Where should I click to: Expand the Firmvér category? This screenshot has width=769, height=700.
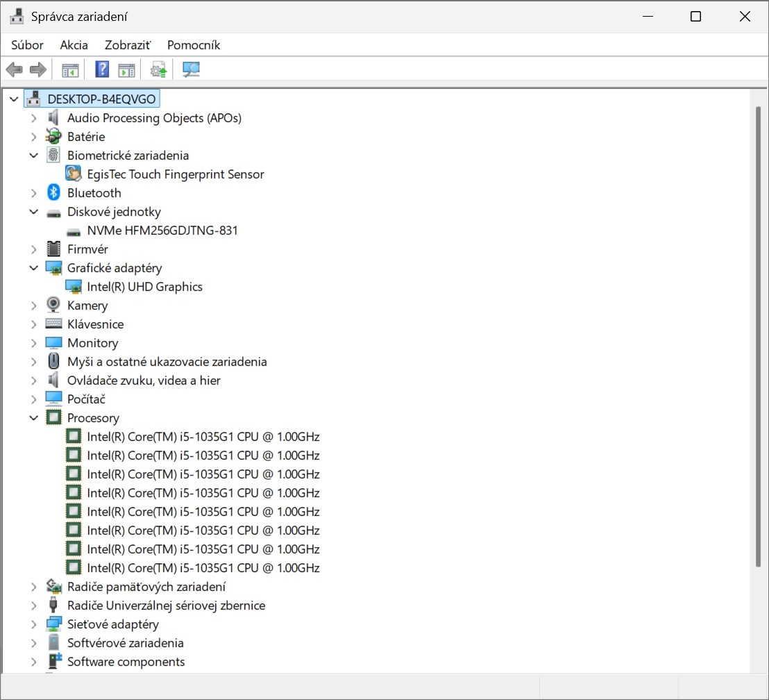34,249
